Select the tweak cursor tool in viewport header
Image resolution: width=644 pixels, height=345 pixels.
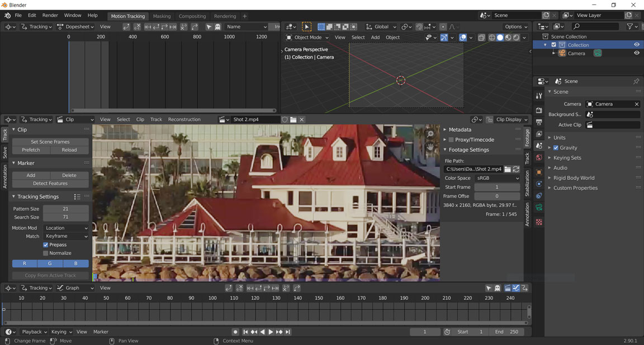(x=306, y=27)
